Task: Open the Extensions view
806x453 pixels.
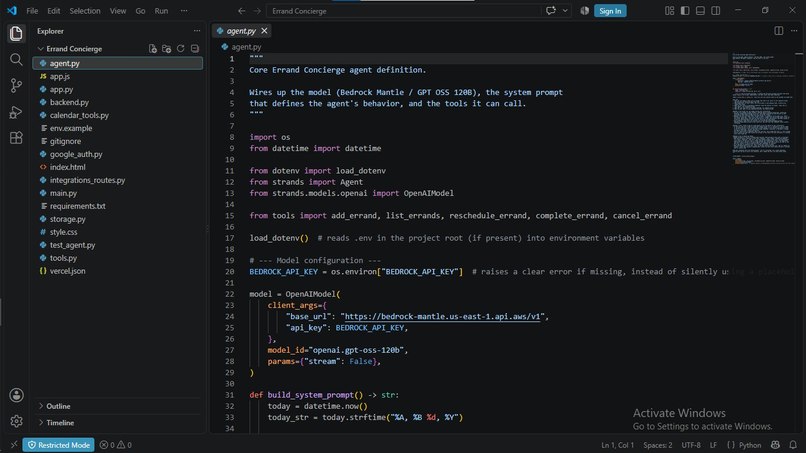Action: (x=16, y=138)
